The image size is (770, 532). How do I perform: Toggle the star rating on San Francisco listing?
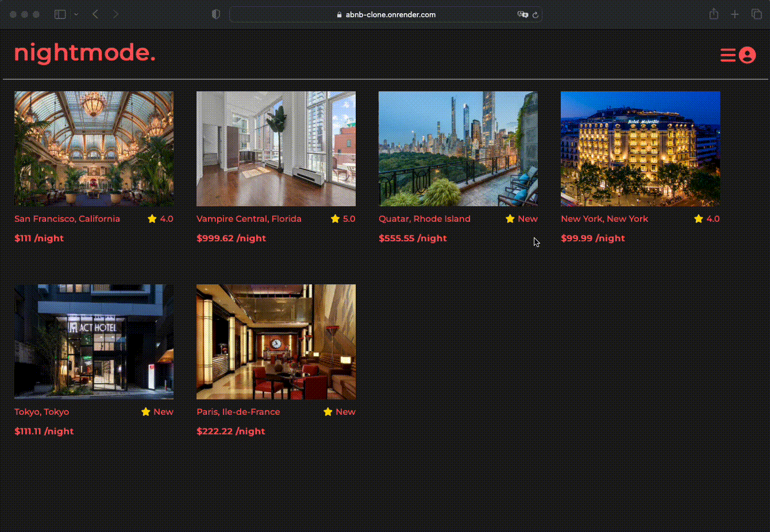[x=152, y=218]
